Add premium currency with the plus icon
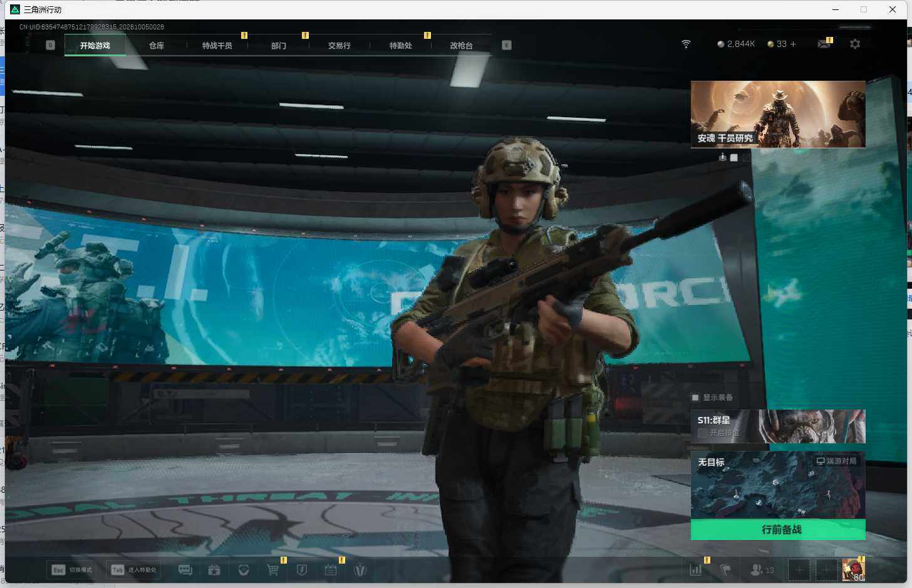This screenshot has height=588, width=912. [x=793, y=44]
